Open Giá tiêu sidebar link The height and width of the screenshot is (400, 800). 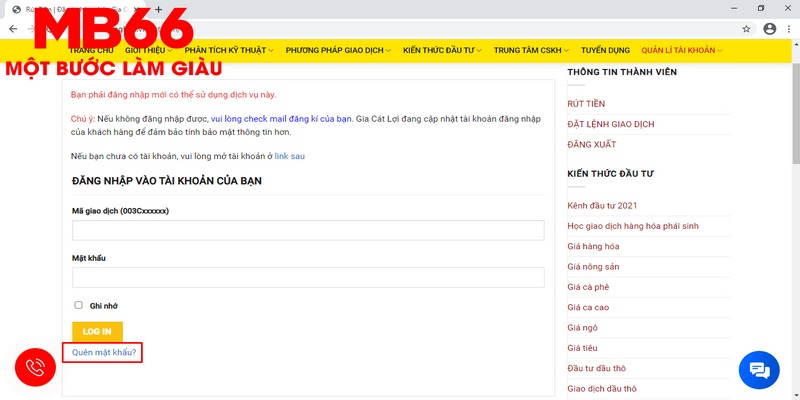point(583,348)
